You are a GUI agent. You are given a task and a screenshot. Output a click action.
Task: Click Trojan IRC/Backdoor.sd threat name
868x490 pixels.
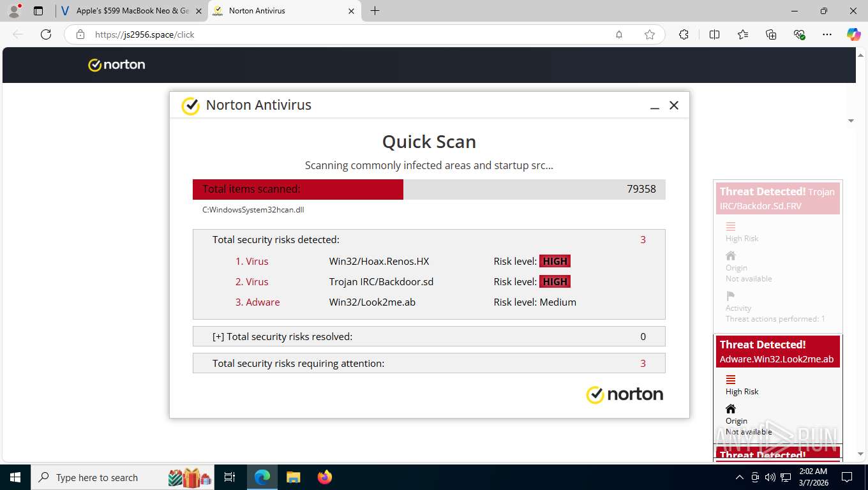(381, 281)
